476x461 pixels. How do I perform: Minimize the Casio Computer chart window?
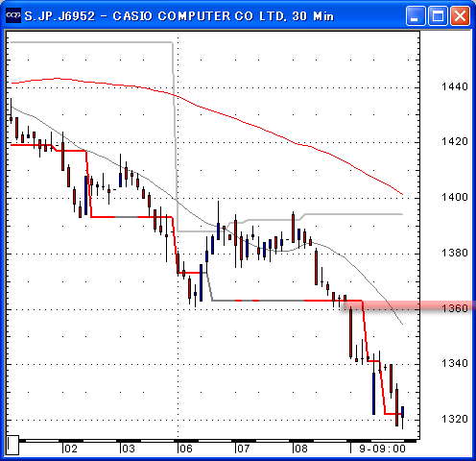pos(416,15)
